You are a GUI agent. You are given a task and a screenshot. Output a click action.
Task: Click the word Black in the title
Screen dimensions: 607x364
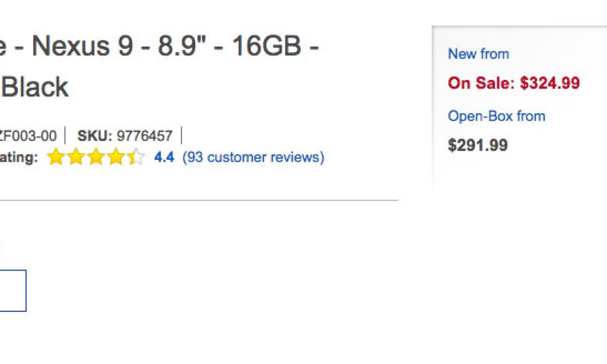point(35,87)
